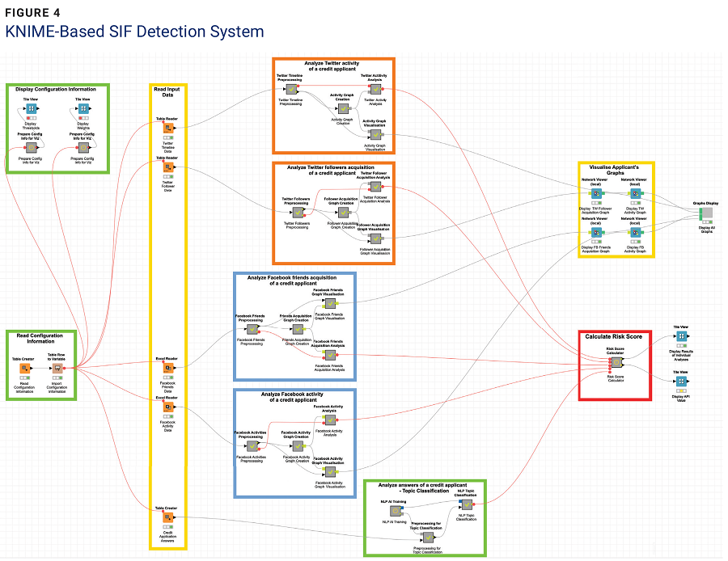Open the Table Creator node Credit Application Answers
The height and width of the screenshot is (561, 728).
168,517
